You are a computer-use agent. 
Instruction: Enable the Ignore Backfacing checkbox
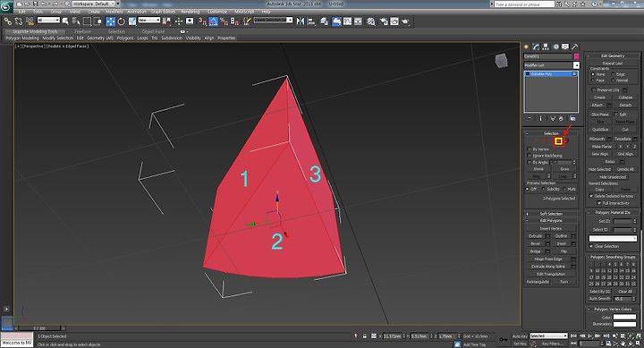coord(530,156)
